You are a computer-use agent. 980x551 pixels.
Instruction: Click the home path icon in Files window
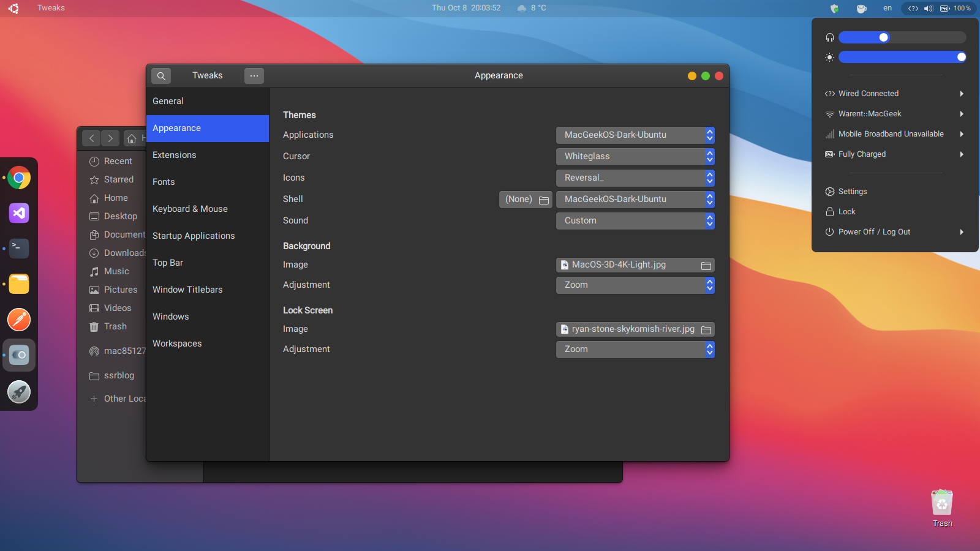pos(131,139)
